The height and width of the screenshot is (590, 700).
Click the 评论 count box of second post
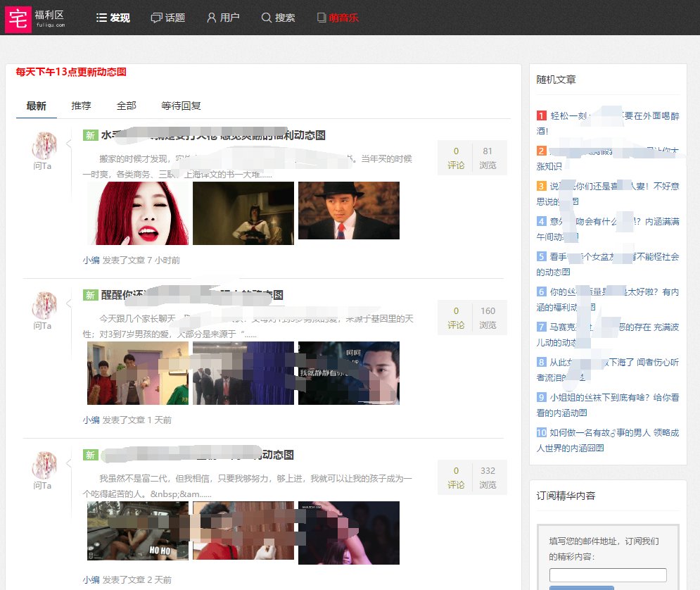[x=456, y=318]
